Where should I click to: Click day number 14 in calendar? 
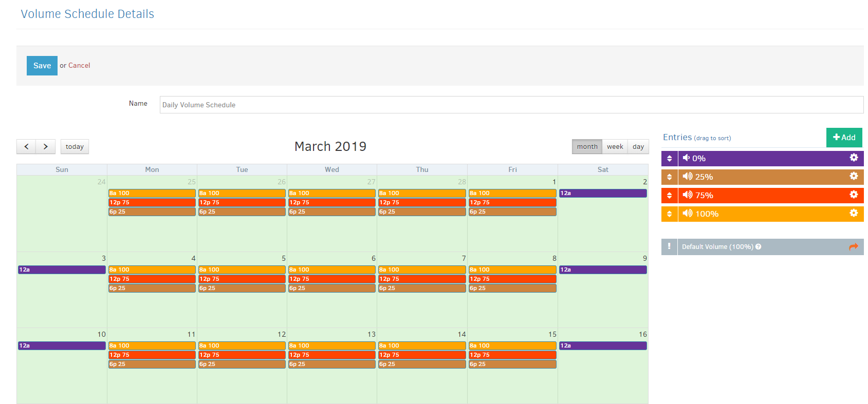coord(461,335)
